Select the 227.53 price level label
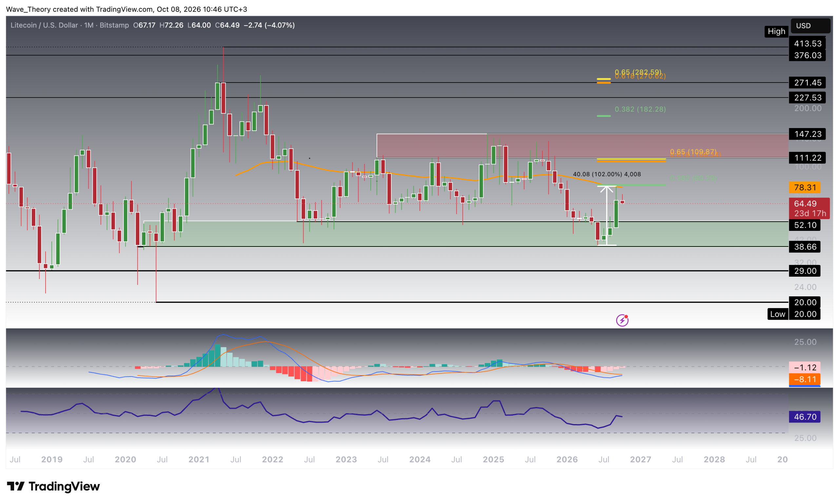The height and width of the screenshot is (504, 839). 807,98
